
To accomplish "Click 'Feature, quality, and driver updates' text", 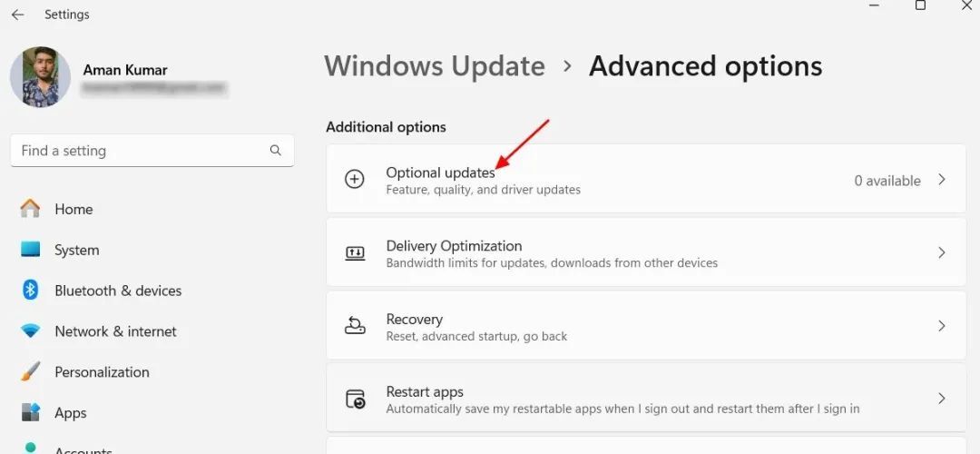I will [x=483, y=190].
